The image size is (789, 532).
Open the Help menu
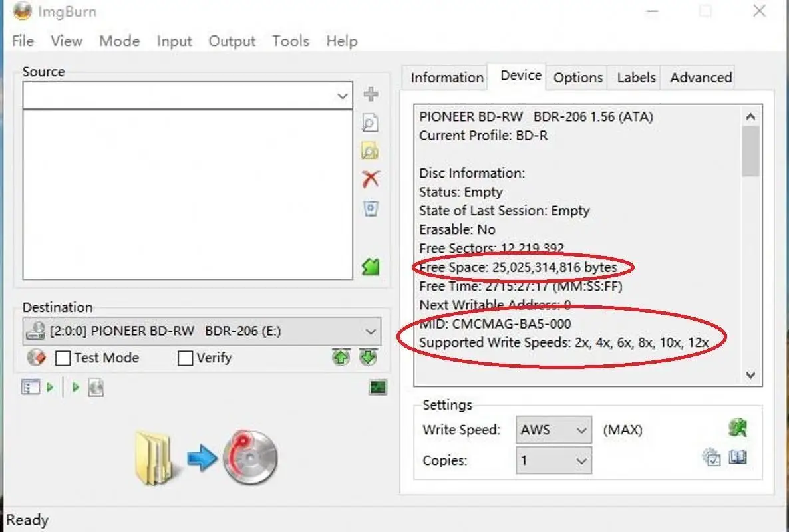(342, 41)
